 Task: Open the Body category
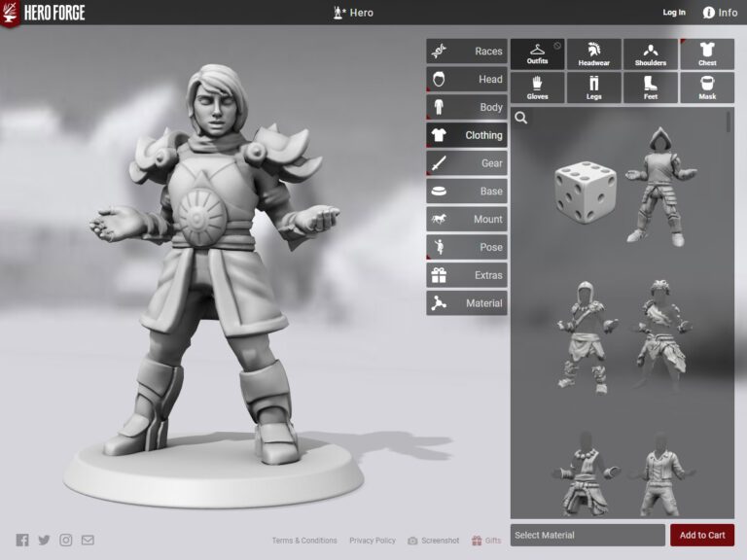tap(467, 107)
